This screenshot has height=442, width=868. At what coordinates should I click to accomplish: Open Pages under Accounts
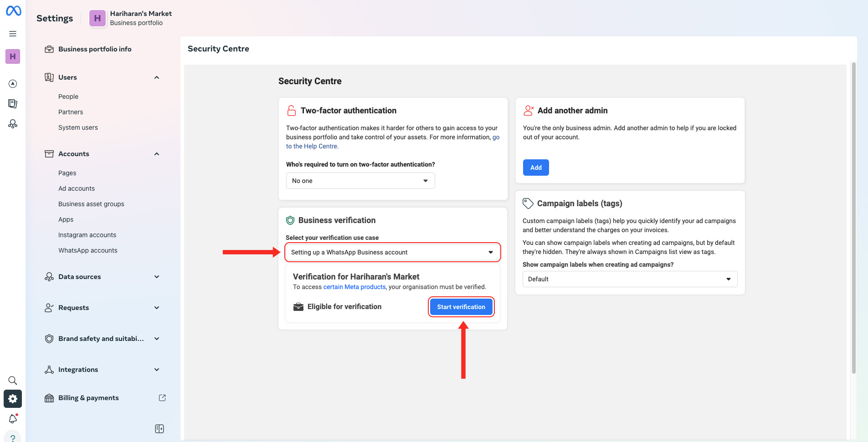[x=67, y=173]
